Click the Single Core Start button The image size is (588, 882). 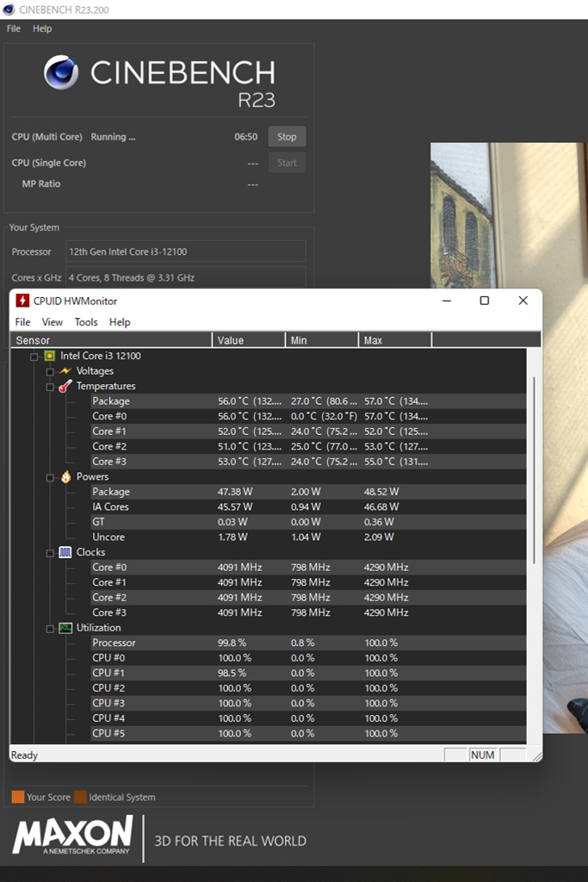pos(287,163)
